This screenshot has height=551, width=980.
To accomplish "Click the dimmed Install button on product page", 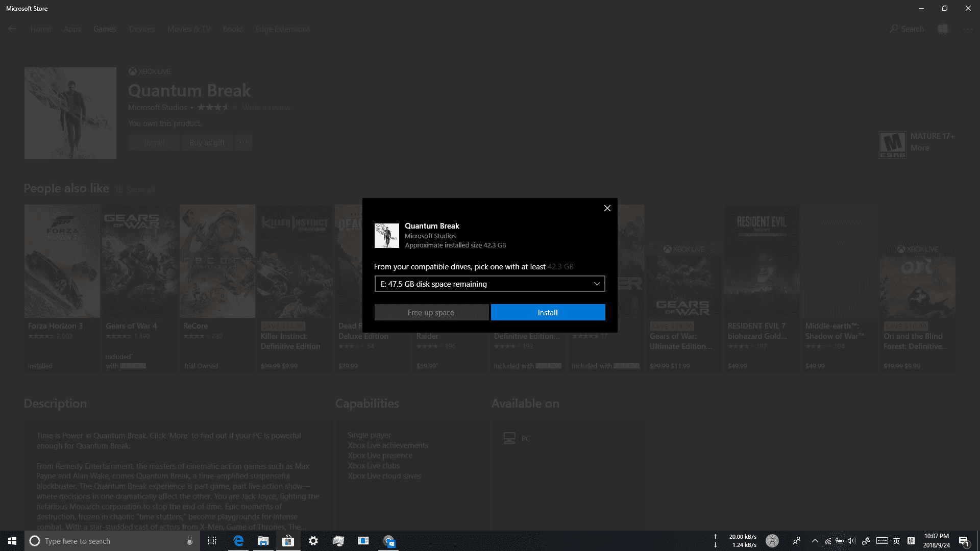I will pyautogui.click(x=154, y=142).
